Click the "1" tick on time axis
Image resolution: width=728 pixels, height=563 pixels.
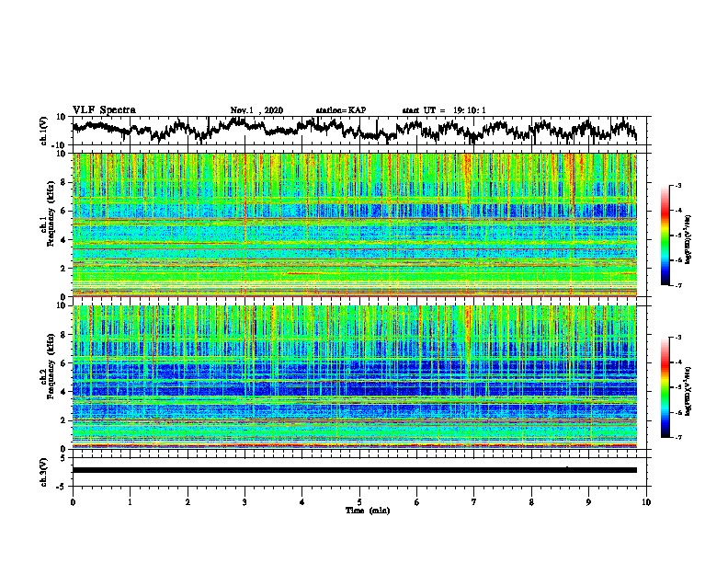[130, 502]
